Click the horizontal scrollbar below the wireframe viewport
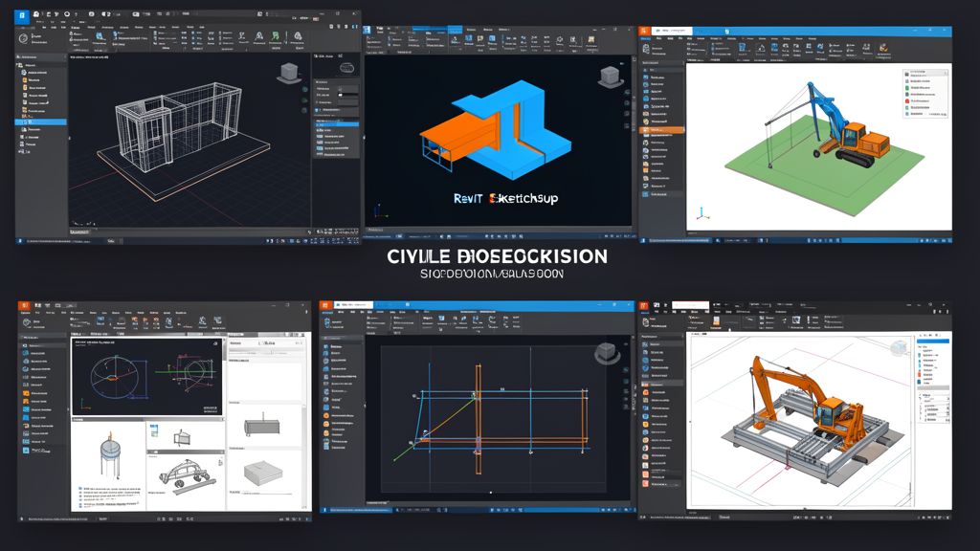The width and height of the screenshot is (980, 551). (x=188, y=231)
